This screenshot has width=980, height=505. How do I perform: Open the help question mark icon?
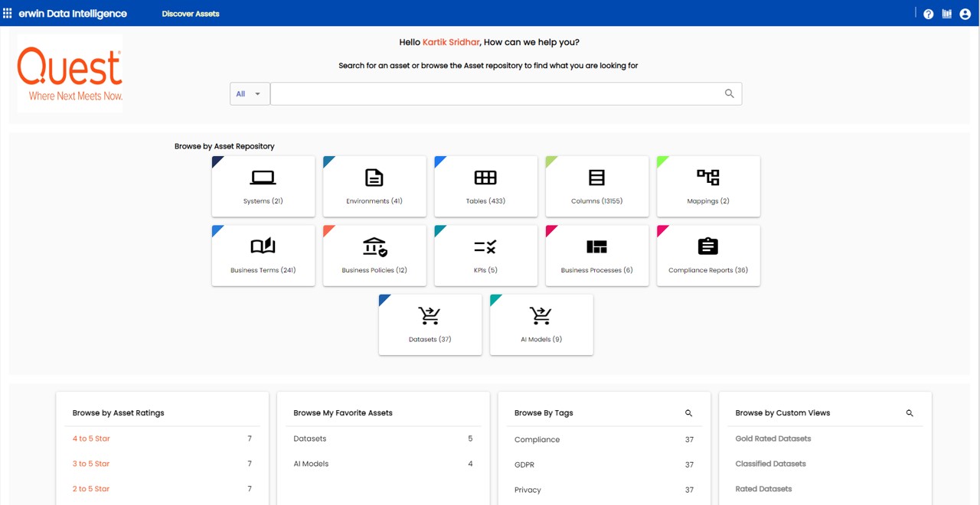(929, 14)
